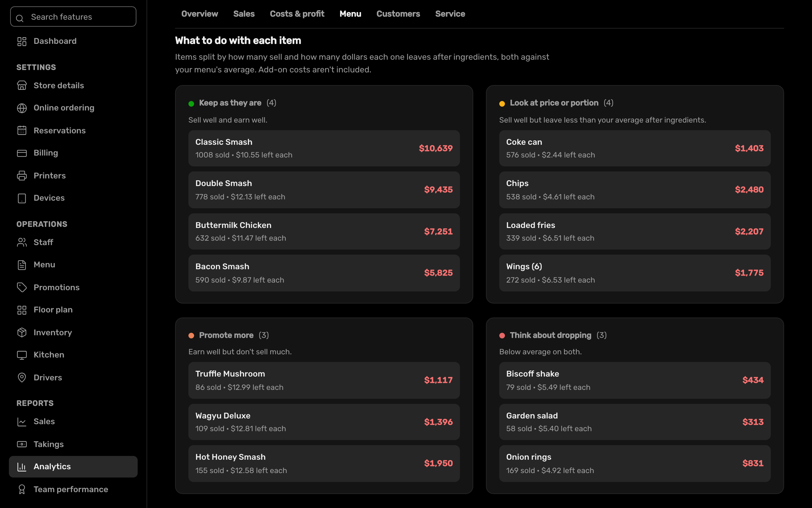Image resolution: width=812 pixels, height=508 pixels.
Task: Click the Think about dropping heading
Action: tap(550, 335)
